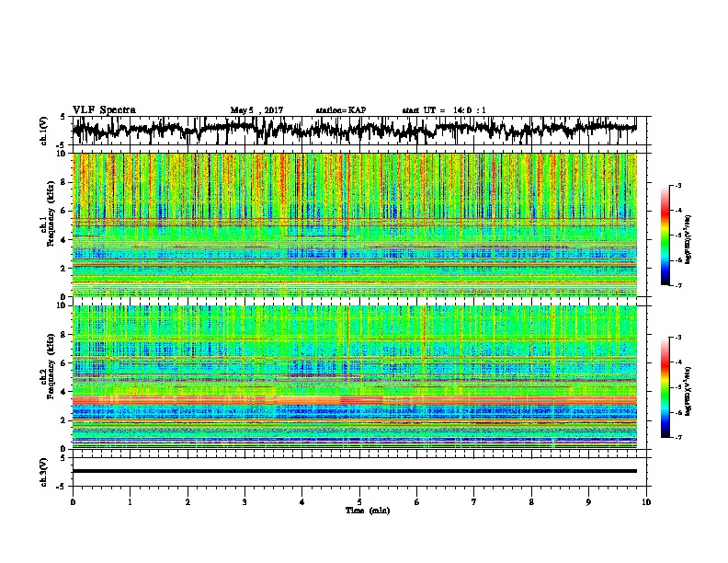Click the "-7" label on ch.1 color bar
Viewport: 728px width, 563px height.
(x=678, y=285)
